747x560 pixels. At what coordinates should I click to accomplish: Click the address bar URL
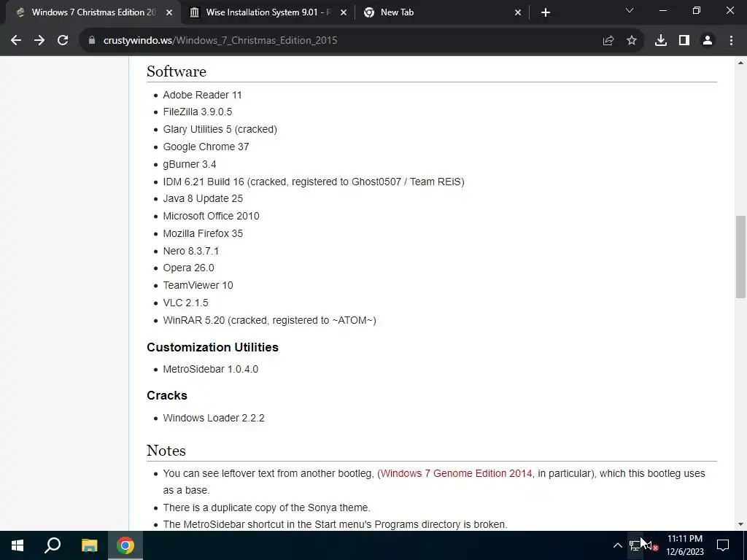pyautogui.click(x=220, y=41)
